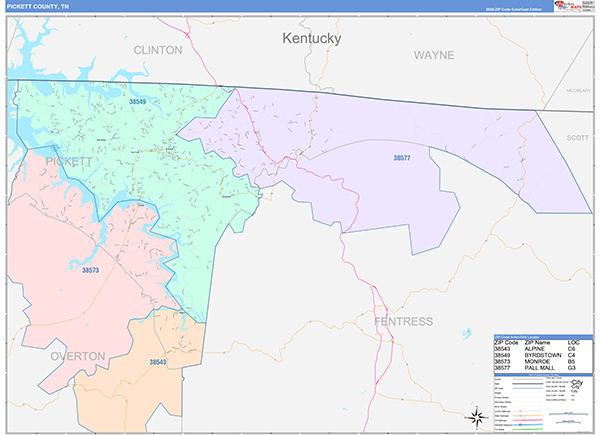Select BYRDSTOWN in the index table
Image resolution: width=600 pixels, height=435 pixels.
[x=543, y=355]
